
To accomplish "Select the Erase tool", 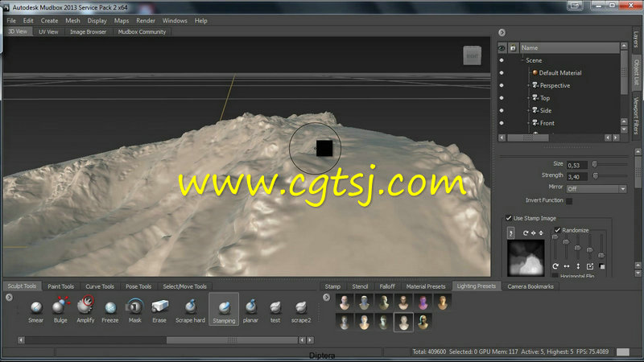I will 159,311.
